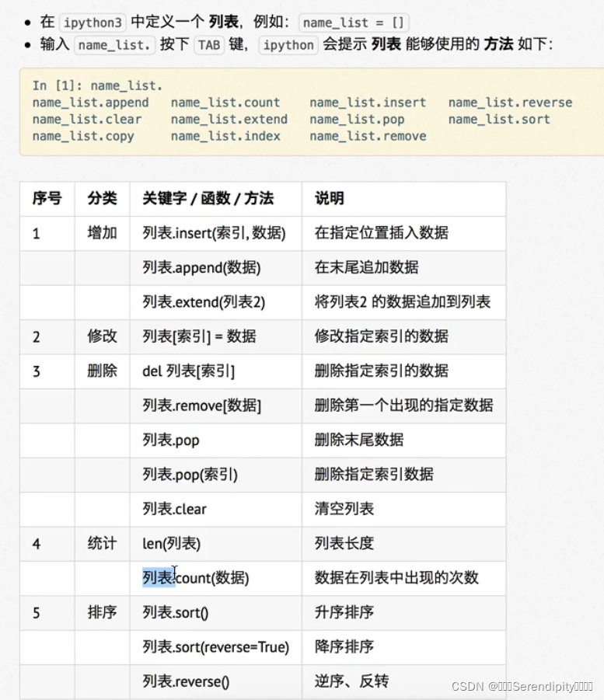Select 'name_list.index' in code block
The width and height of the screenshot is (604, 700).
pos(225,136)
